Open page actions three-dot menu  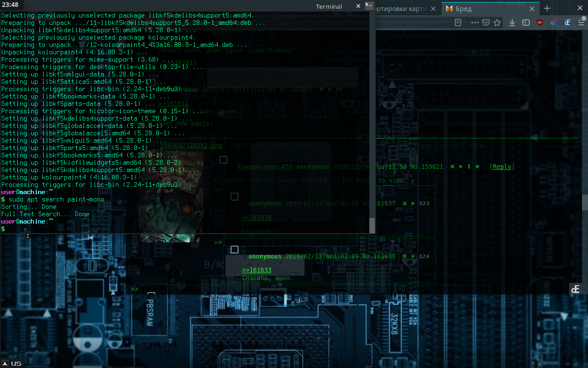click(475, 23)
